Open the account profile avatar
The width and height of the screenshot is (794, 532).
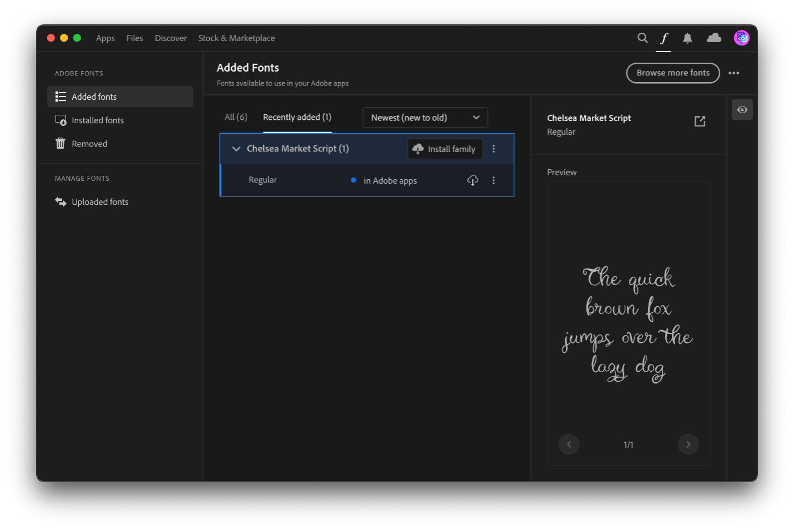tap(741, 38)
